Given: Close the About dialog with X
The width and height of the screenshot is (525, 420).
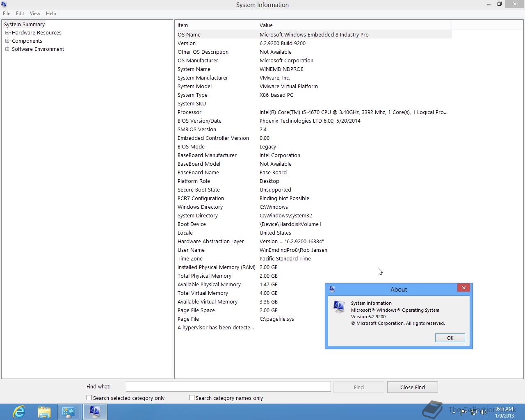Looking at the screenshot, I should 464,288.
